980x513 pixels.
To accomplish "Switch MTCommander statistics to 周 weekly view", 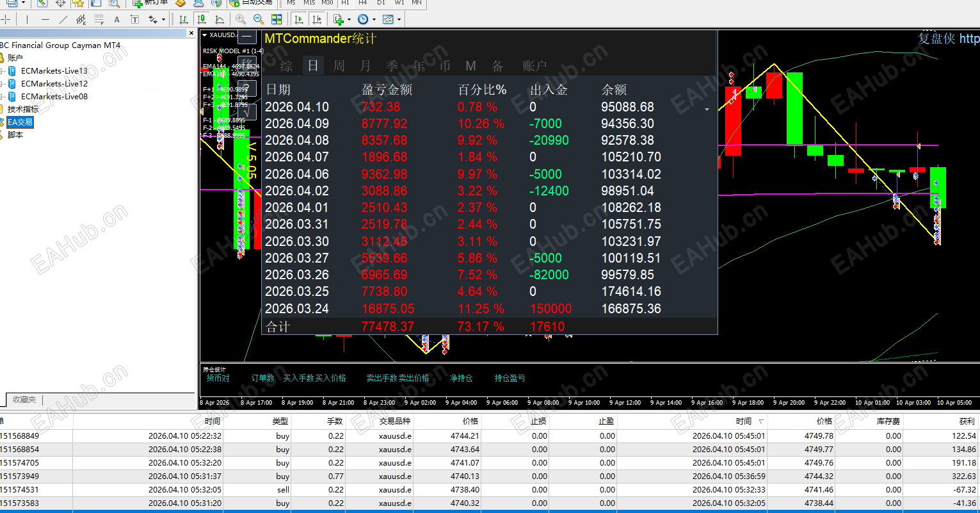I will pos(339,65).
